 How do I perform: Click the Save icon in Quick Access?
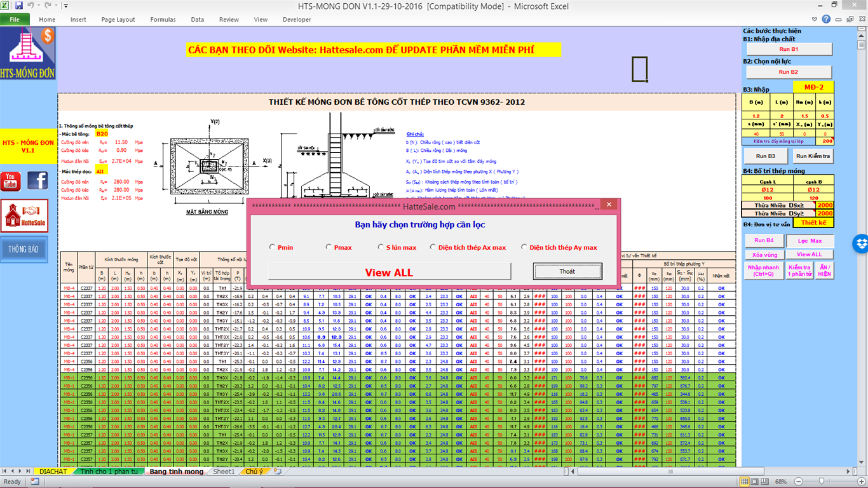click(x=18, y=5)
